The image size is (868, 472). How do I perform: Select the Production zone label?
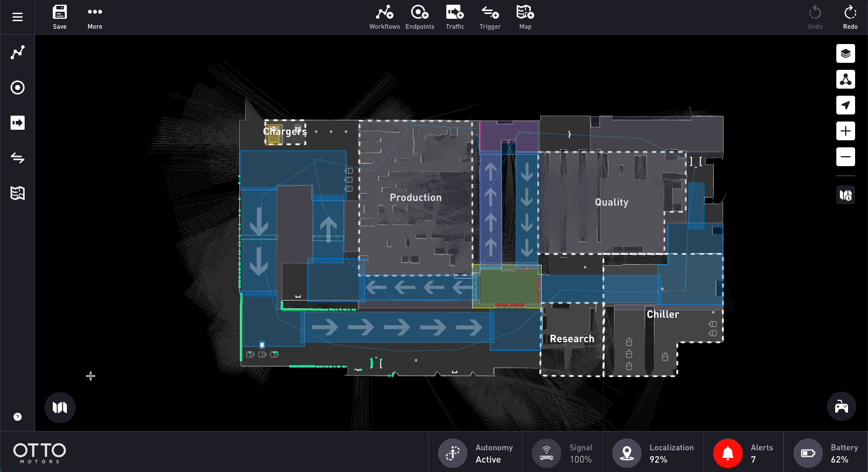(416, 197)
